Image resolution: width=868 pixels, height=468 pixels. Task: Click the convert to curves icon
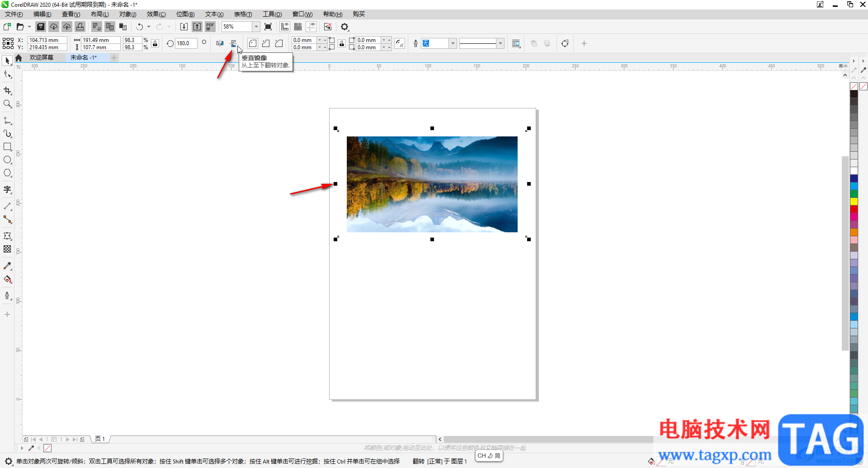pos(565,43)
